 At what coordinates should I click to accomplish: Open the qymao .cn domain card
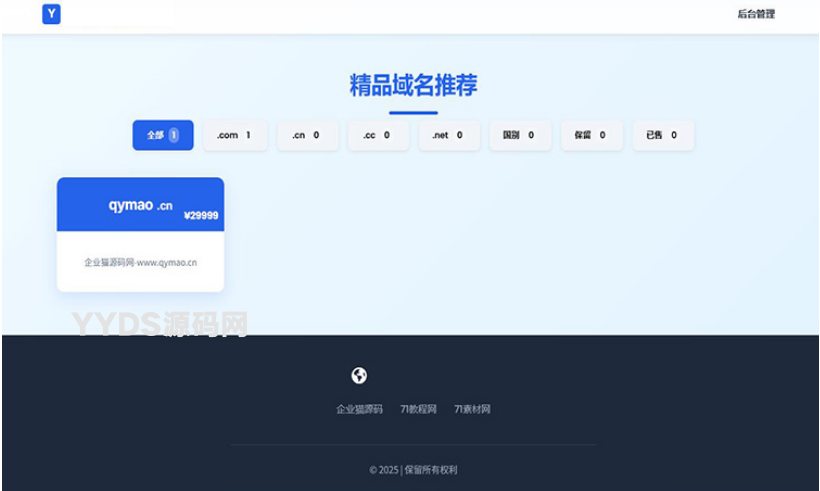click(140, 234)
